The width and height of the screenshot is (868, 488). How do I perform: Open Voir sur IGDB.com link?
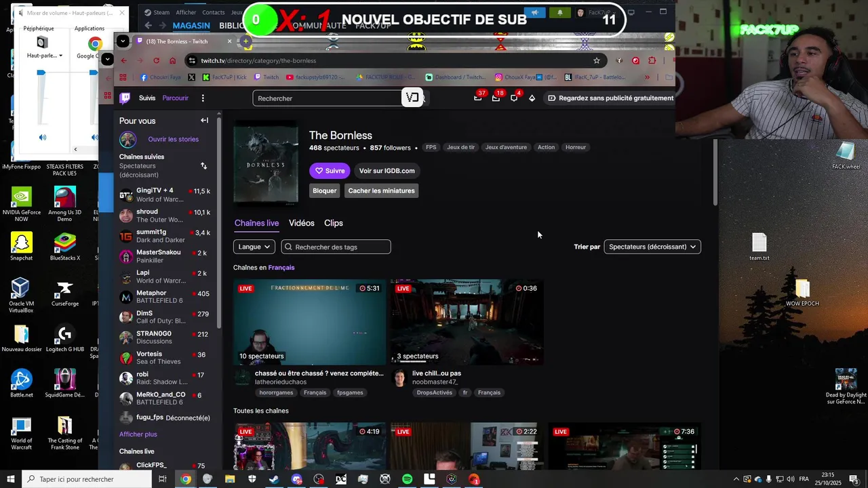(387, 171)
